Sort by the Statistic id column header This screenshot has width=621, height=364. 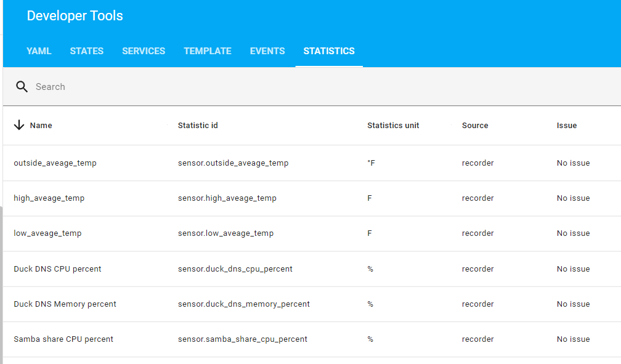pos(197,125)
